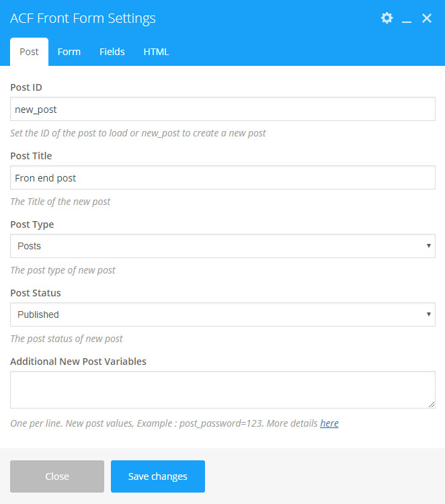Click the Post Status dropdown arrow
This screenshot has width=445, height=504.
coord(428,314)
